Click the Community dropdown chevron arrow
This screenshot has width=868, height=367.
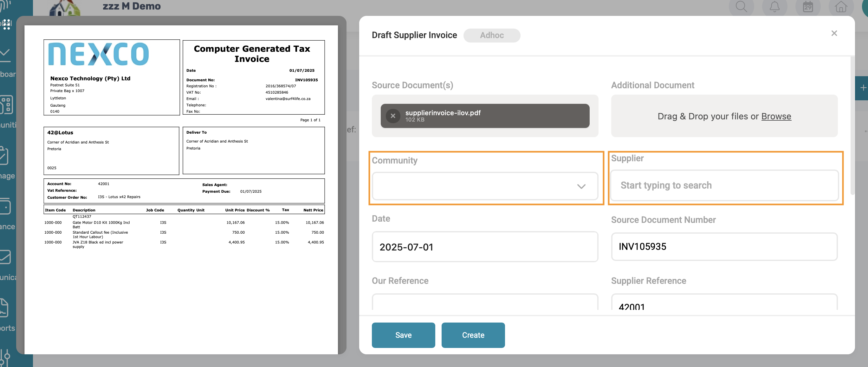(x=581, y=186)
